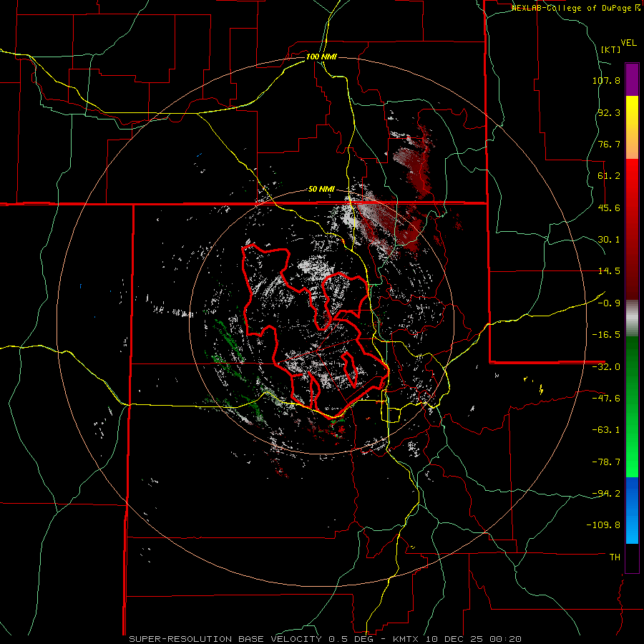Click the green segment of the color bar
This screenshot has height=644, width=644.
[632, 406]
